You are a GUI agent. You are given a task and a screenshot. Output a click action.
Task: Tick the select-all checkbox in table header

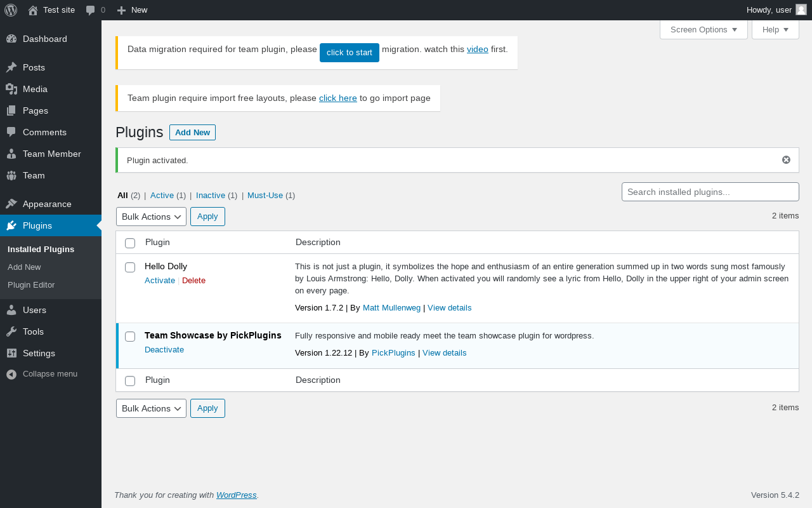[x=130, y=243]
